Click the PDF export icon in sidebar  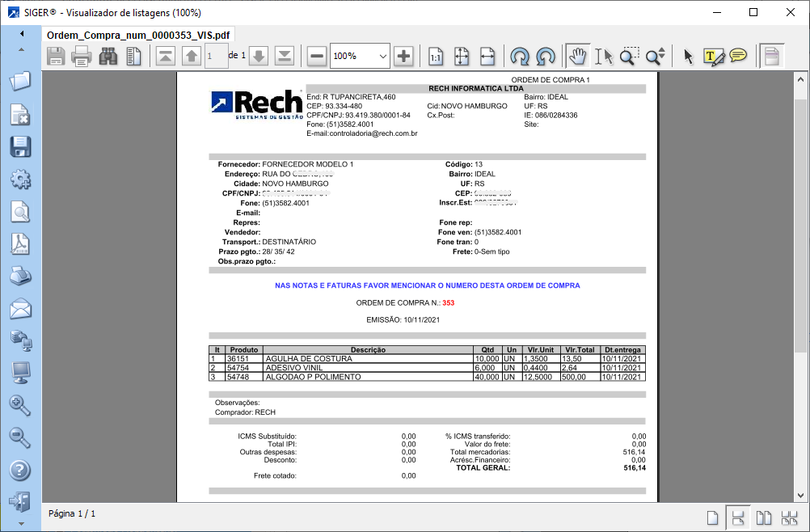[x=19, y=243]
